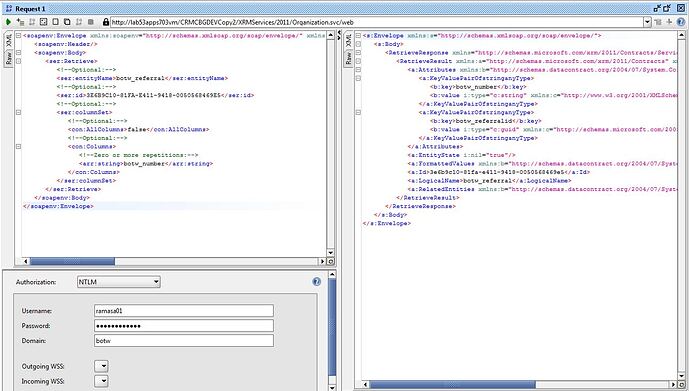689x391 pixels.
Task: Click the add to MockService icon
Action: (x=32, y=22)
